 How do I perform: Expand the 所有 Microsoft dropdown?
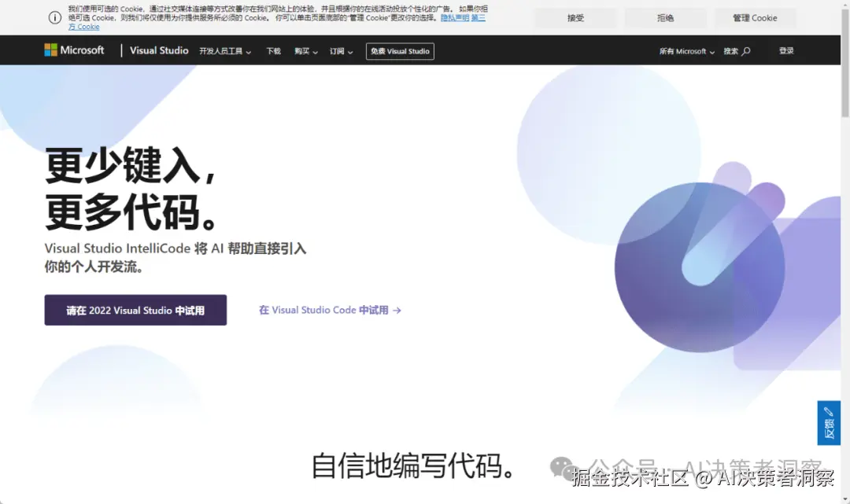[683, 50]
